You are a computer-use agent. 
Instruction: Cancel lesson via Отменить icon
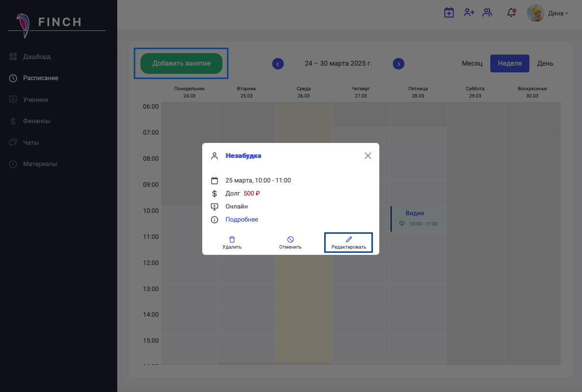point(291,240)
